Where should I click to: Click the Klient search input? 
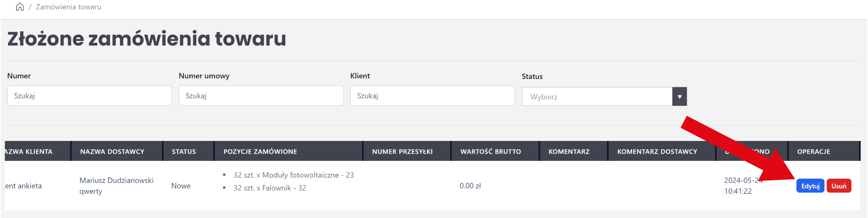[x=432, y=96]
